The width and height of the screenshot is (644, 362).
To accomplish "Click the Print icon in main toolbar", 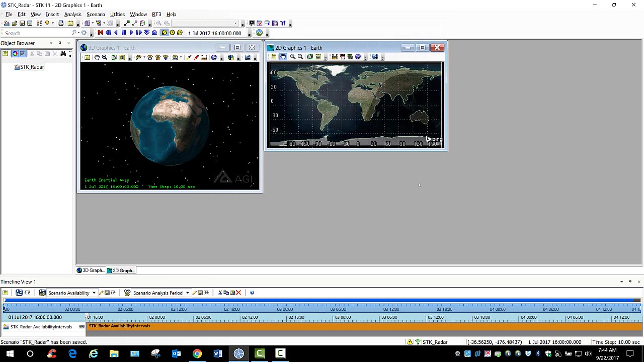I will [61, 23].
